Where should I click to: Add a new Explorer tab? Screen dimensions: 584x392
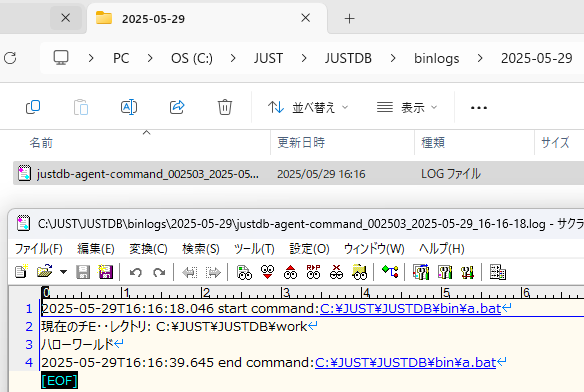pos(349,19)
